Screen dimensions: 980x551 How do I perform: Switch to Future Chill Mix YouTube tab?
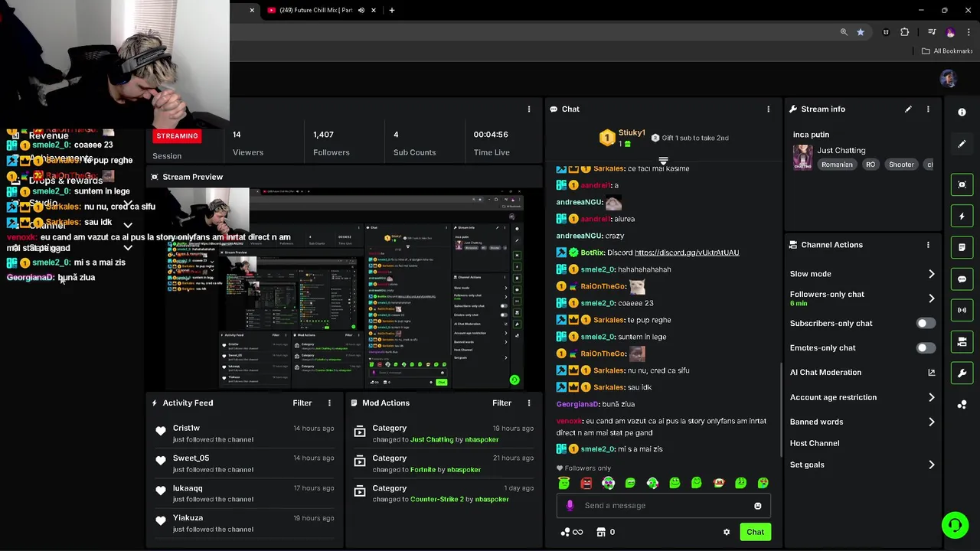[x=315, y=10]
